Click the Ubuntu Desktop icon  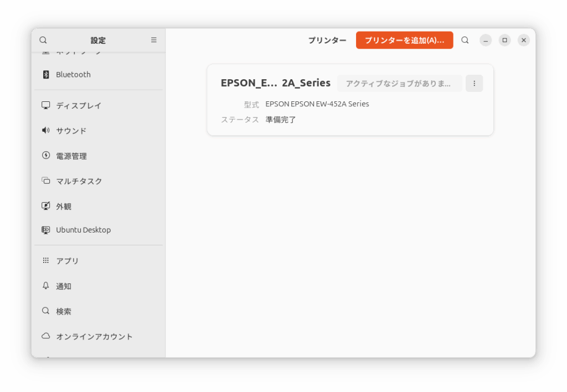coord(46,230)
